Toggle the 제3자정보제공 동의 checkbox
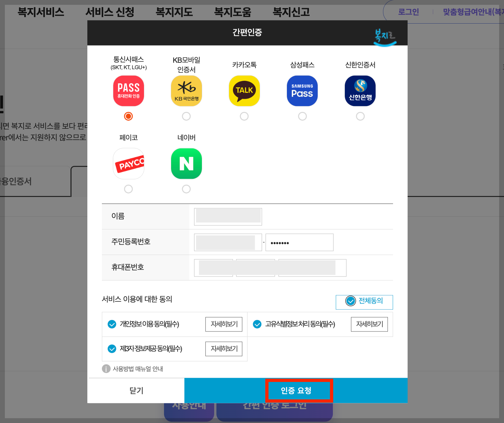Viewport: 504px width, 423px height. click(112, 349)
